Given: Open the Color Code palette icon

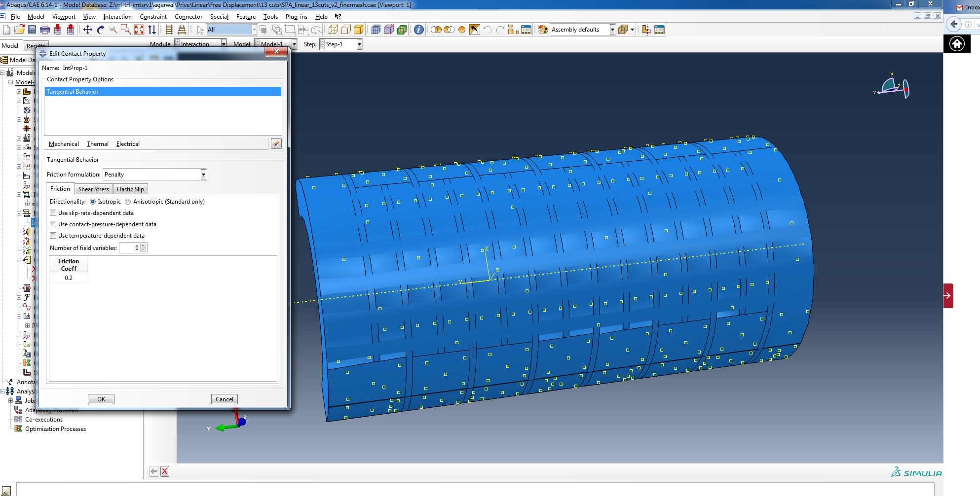Looking at the screenshot, I should click(543, 30).
